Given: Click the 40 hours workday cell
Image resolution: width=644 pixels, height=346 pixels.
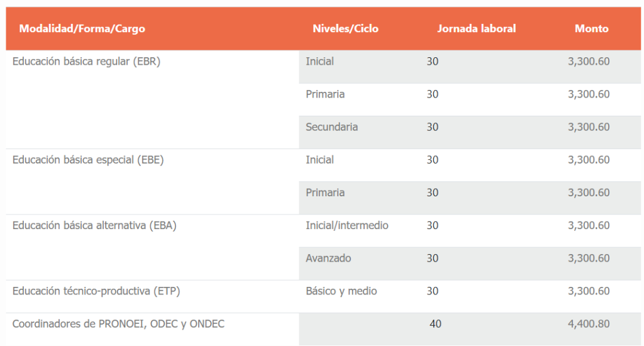Looking at the screenshot, I should pos(435,324).
